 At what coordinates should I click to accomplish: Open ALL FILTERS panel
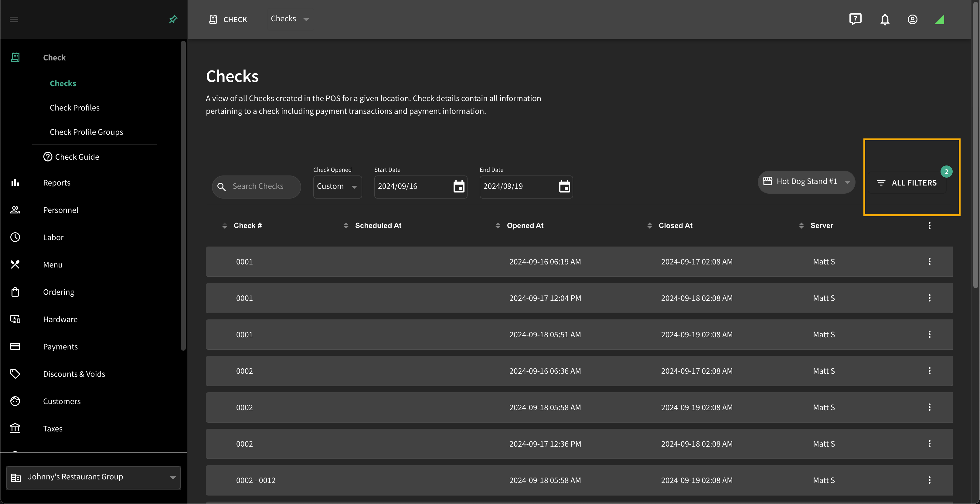907,183
